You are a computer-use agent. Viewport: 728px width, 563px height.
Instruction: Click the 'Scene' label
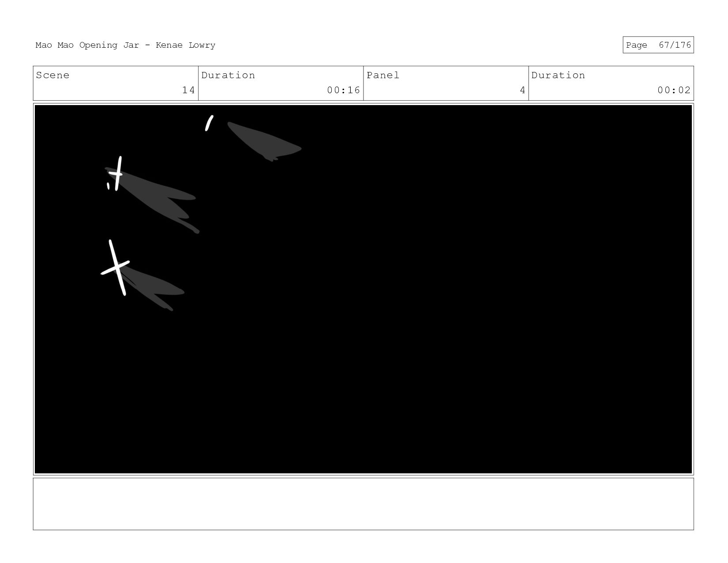click(53, 75)
